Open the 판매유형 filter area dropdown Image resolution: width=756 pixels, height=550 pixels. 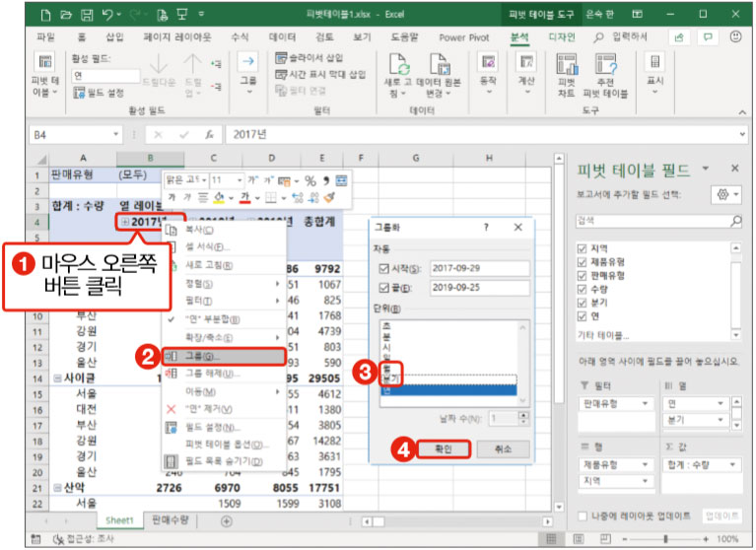[645, 403]
